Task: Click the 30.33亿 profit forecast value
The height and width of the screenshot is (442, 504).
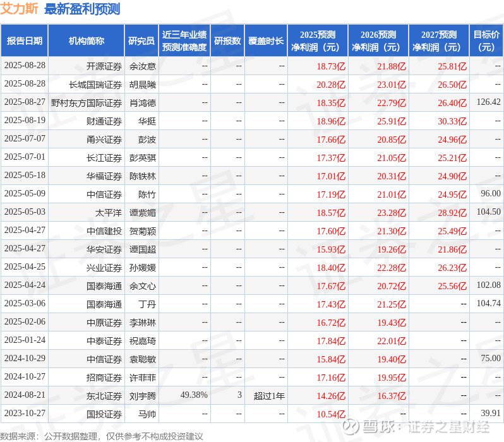Action: click(452, 121)
